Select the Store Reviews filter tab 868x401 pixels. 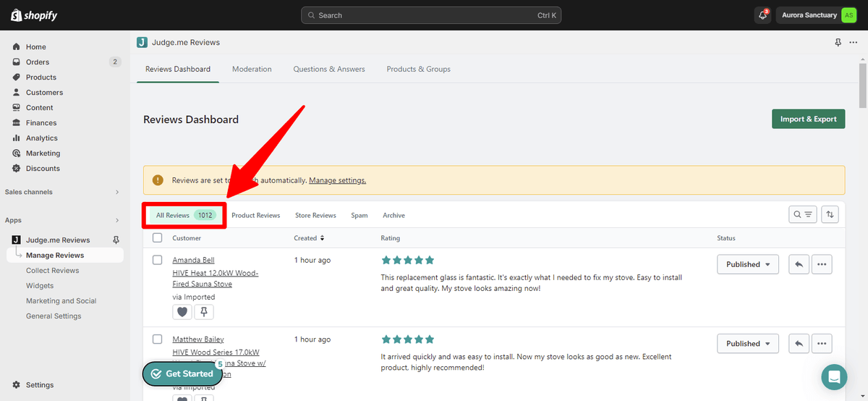(x=315, y=216)
